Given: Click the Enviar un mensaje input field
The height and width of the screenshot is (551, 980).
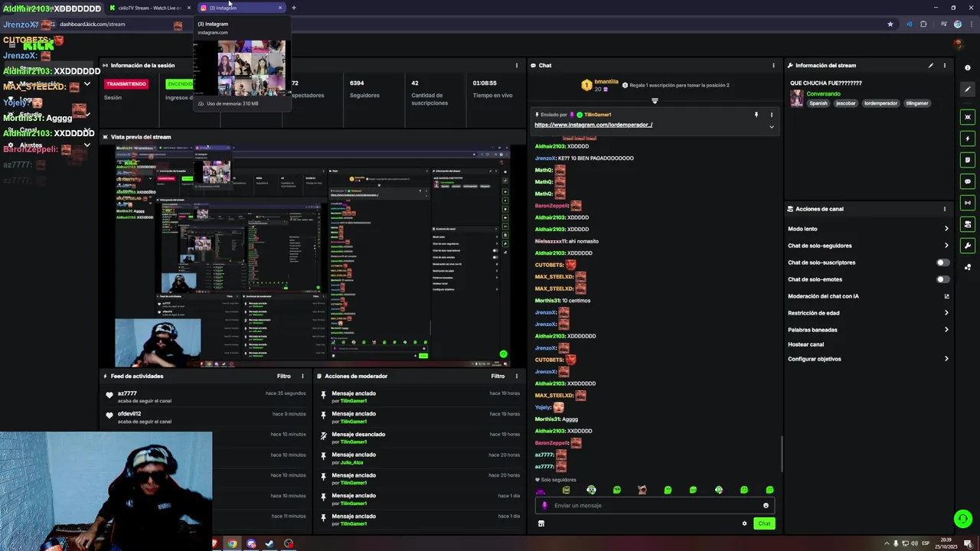Looking at the screenshot, I should [x=655, y=505].
